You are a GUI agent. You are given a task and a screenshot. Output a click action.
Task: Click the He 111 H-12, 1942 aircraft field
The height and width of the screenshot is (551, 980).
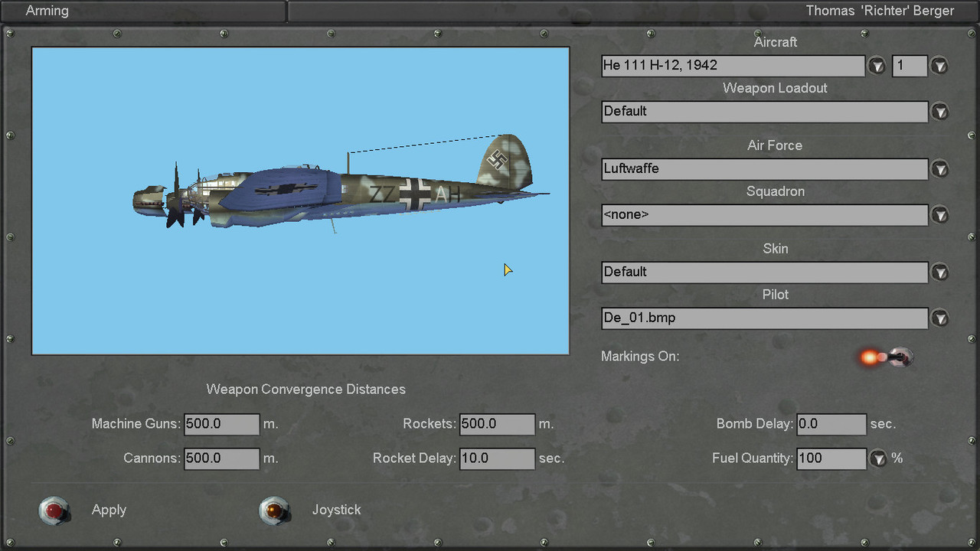[733, 66]
